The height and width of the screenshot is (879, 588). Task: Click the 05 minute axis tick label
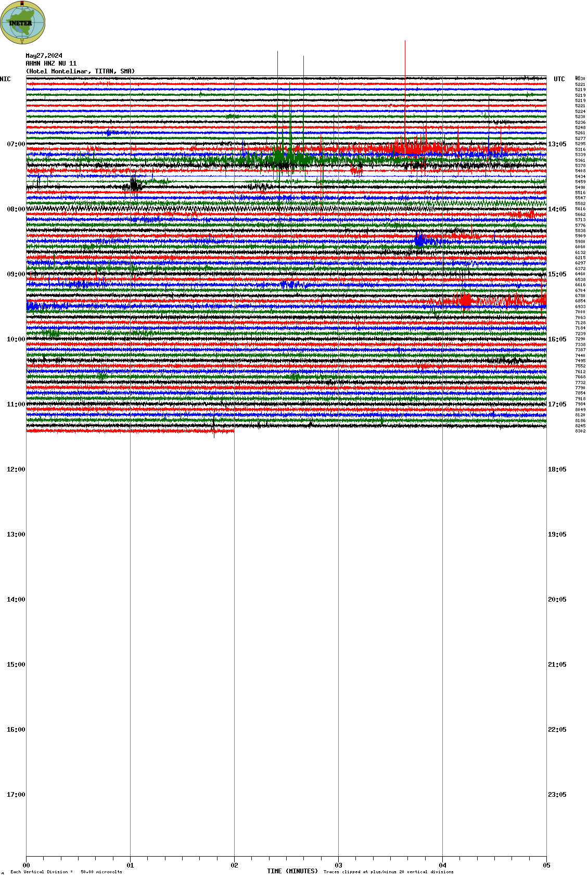(546, 865)
